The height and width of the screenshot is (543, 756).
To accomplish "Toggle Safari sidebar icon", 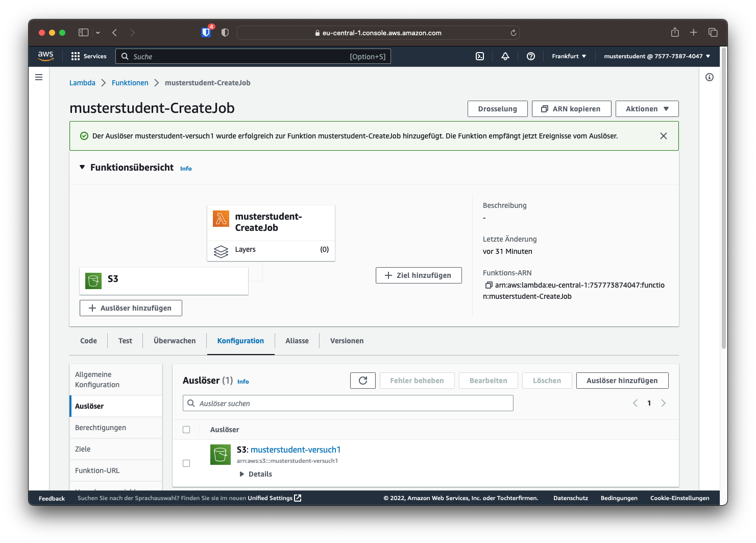I will tap(84, 32).
